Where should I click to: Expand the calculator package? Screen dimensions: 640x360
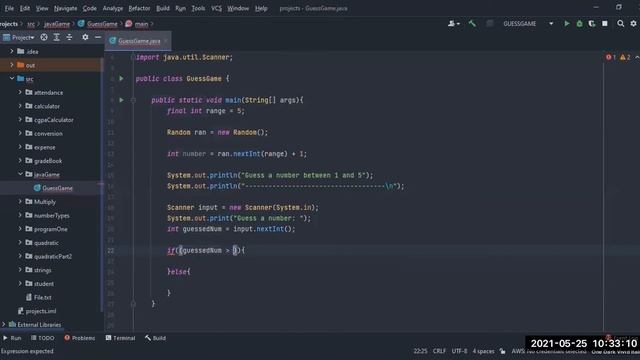tap(20, 106)
